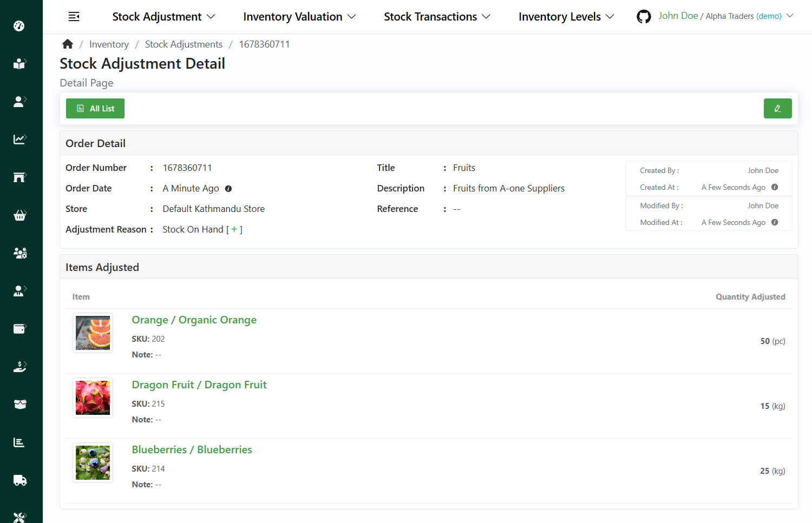Click 'Default Kathmandu Store' text
The image size is (812, 523).
click(213, 209)
